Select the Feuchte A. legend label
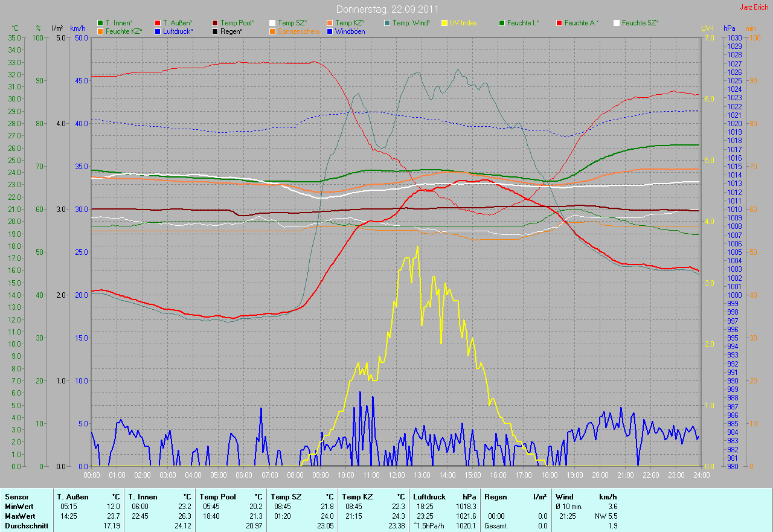Image resolution: width=773 pixels, height=532 pixels. 582,23
